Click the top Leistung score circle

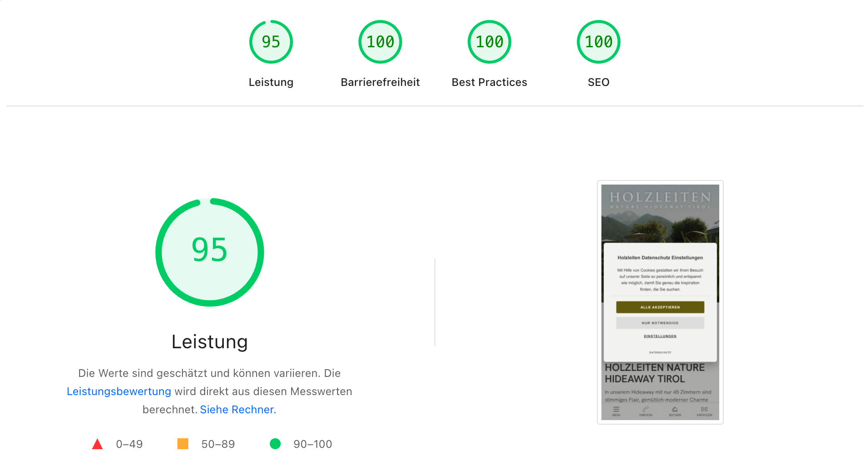[x=271, y=41]
